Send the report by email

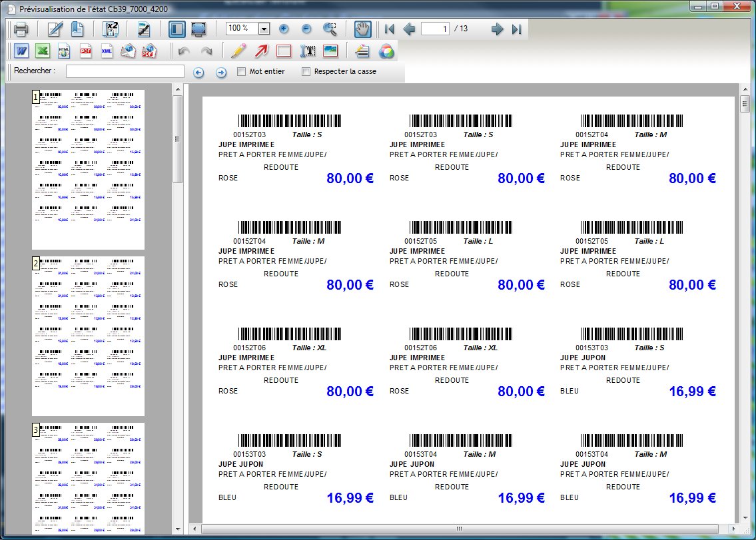(x=128, y=51)
